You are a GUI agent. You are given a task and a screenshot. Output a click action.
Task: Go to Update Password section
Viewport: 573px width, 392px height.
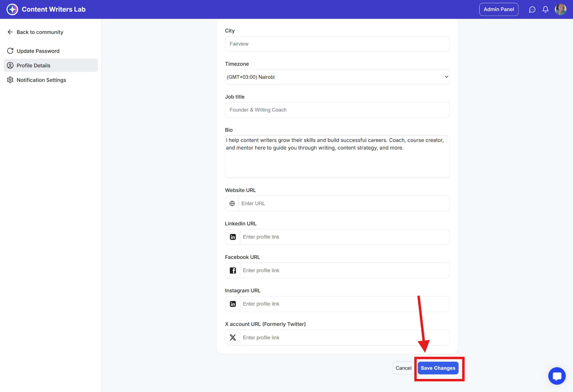click(38, 51)
